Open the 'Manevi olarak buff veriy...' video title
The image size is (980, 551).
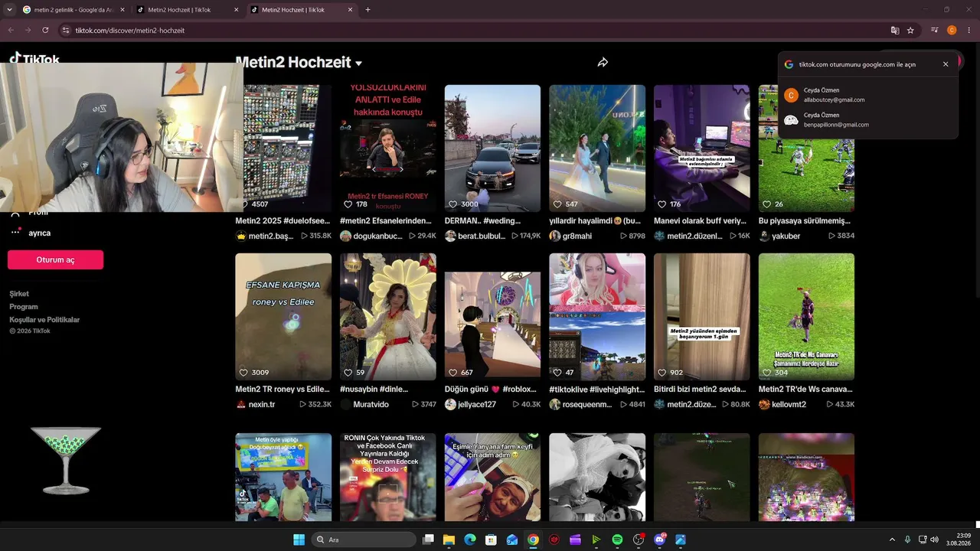click(698, 221)
